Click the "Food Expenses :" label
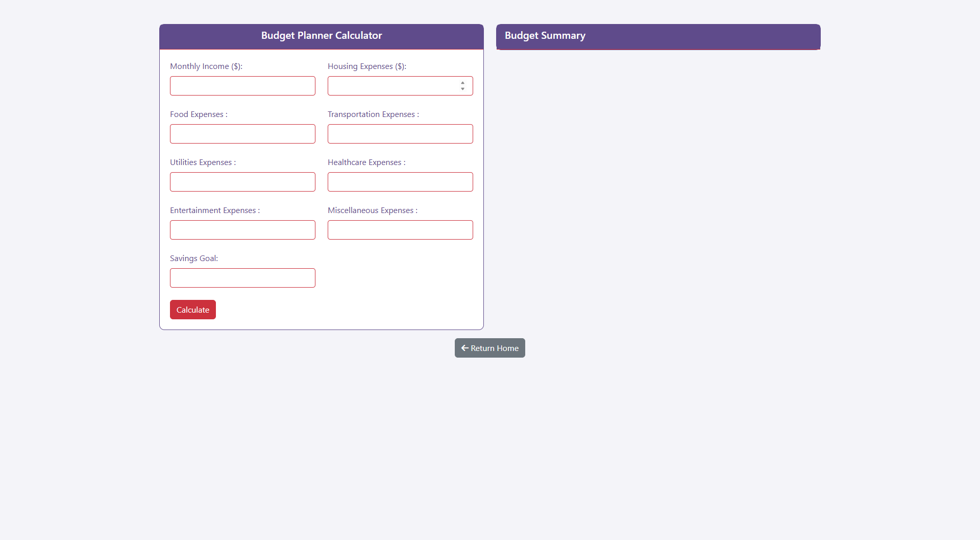Image resolution: width=980 pixels, height=540 pixels. 199,114
